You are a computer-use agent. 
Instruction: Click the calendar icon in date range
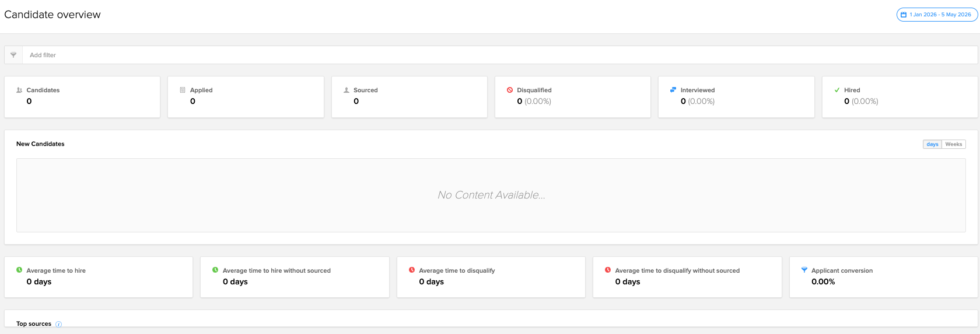pyautogui.click(x=904, y=15)
